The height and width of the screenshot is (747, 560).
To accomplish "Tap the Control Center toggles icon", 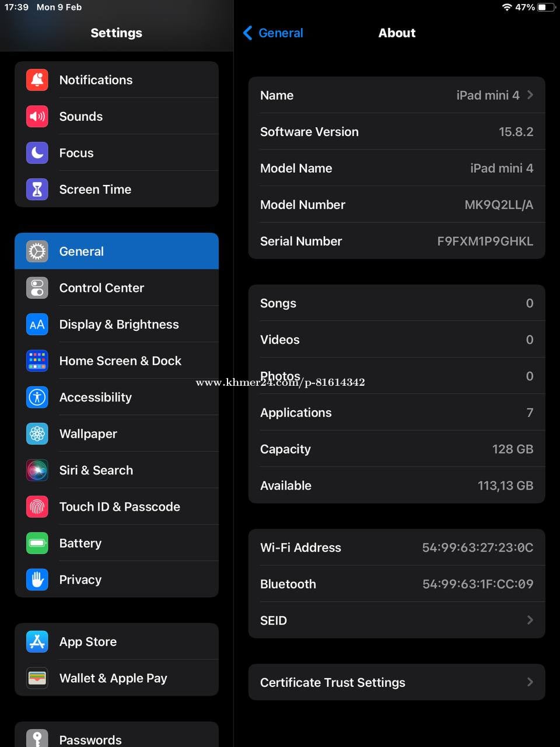I will [x=37, y=288].
